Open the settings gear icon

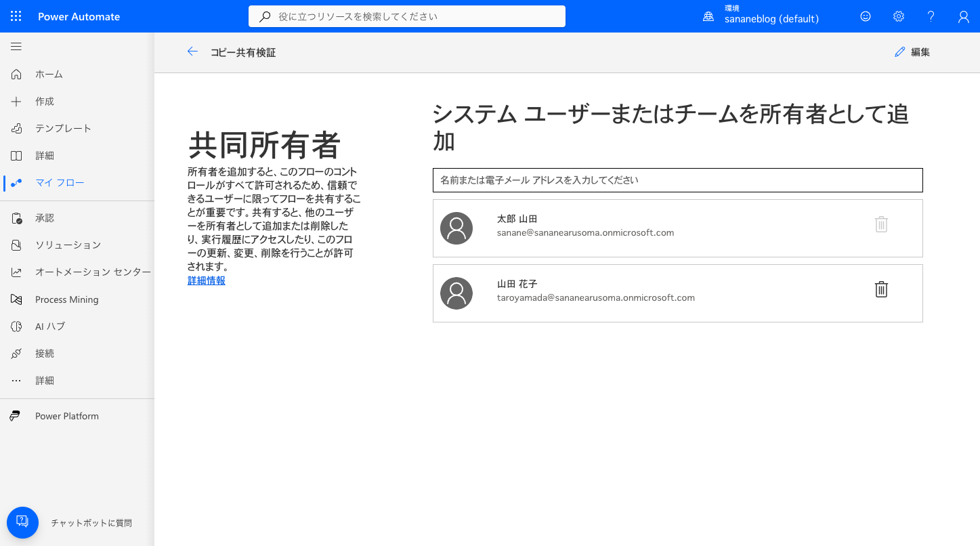899,16
